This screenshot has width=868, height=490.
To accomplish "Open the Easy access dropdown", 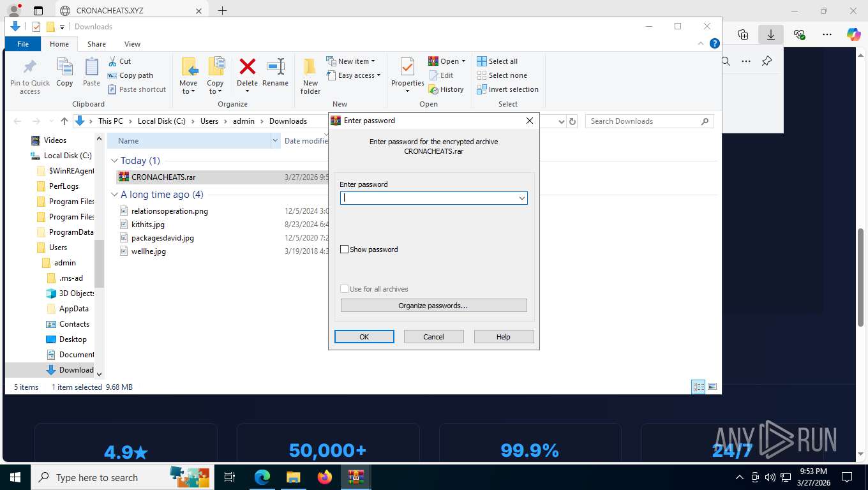I will tap(353, 75).
